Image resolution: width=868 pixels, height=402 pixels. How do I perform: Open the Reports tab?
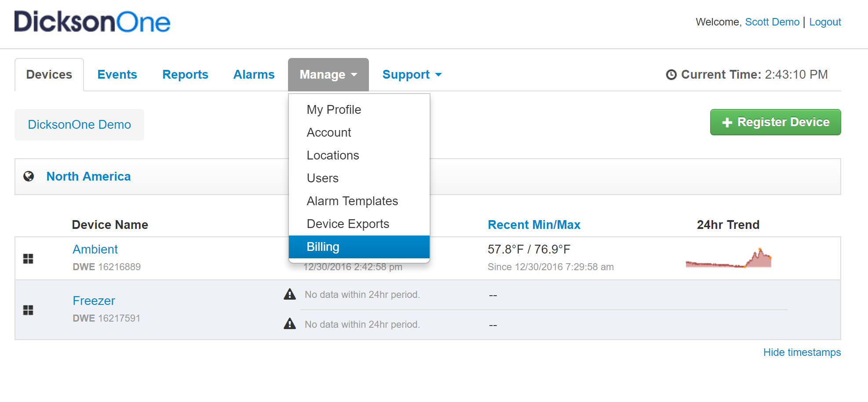[x=185, y=75]
